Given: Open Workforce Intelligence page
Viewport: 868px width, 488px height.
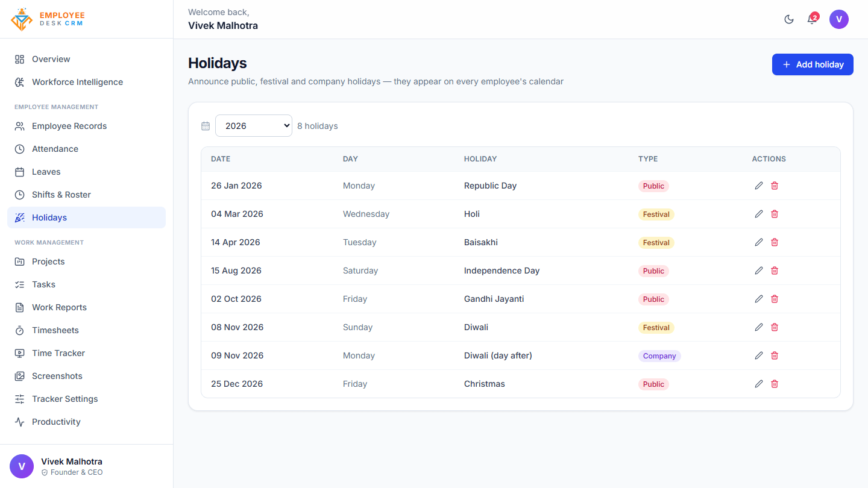Looking at the screenshot, I should click(x=86, y=82).
